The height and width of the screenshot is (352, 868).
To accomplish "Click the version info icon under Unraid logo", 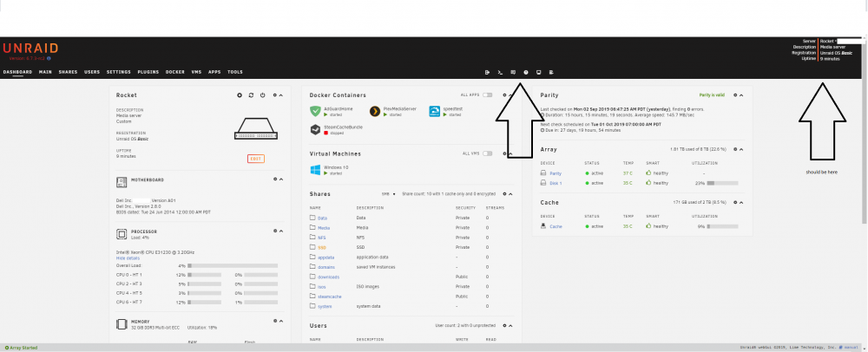I will (49, 58).
